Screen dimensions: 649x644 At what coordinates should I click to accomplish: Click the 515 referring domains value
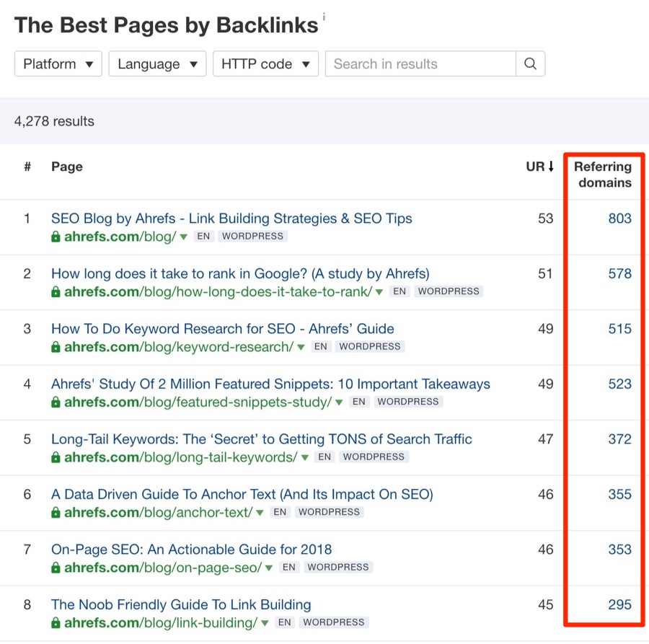click(619, 328)
